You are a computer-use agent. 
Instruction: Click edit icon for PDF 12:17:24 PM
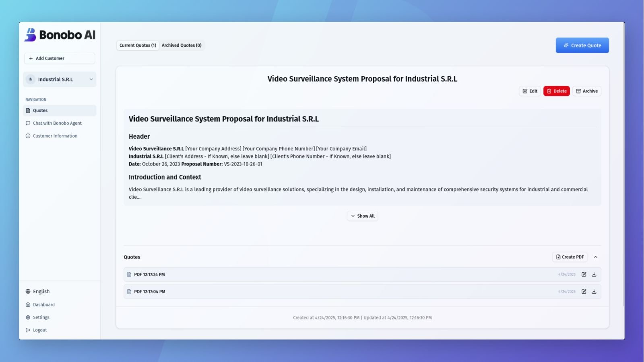coord(584,274)
